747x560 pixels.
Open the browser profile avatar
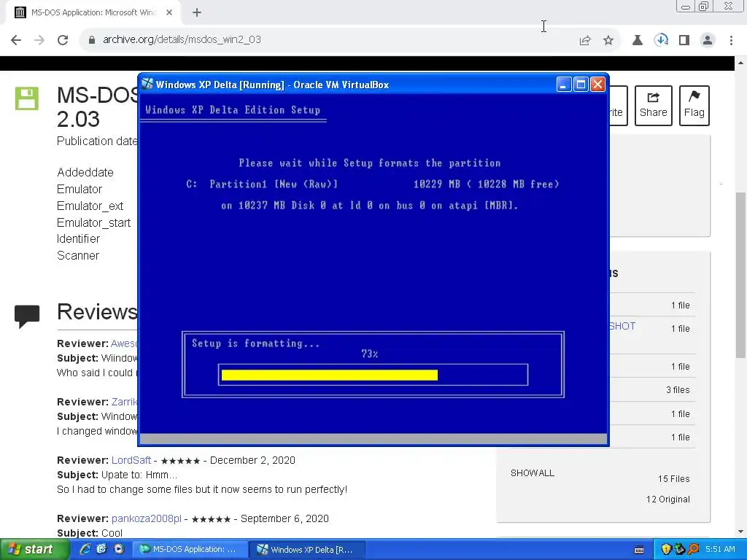[x=708, y=40]
